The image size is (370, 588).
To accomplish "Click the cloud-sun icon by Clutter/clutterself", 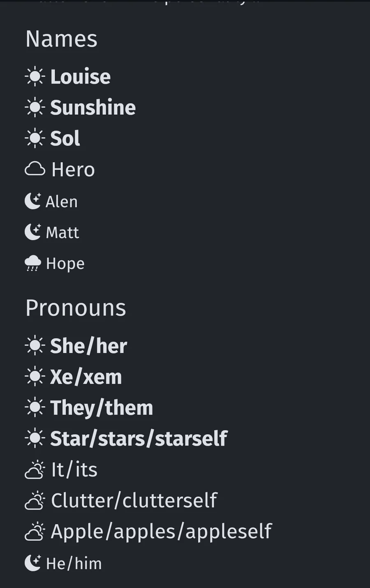I will pos(35,500).
